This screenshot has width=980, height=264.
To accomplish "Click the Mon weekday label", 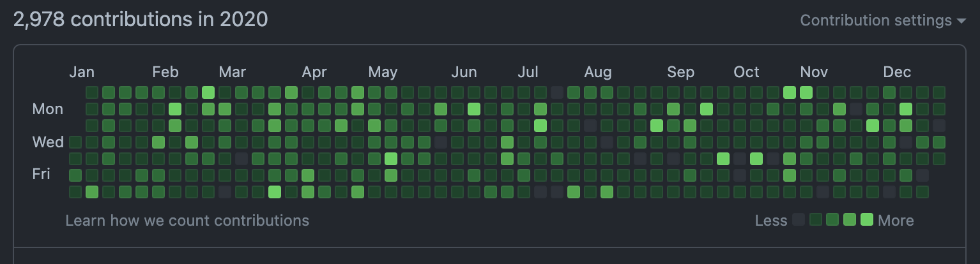I will tap(48, 109).
